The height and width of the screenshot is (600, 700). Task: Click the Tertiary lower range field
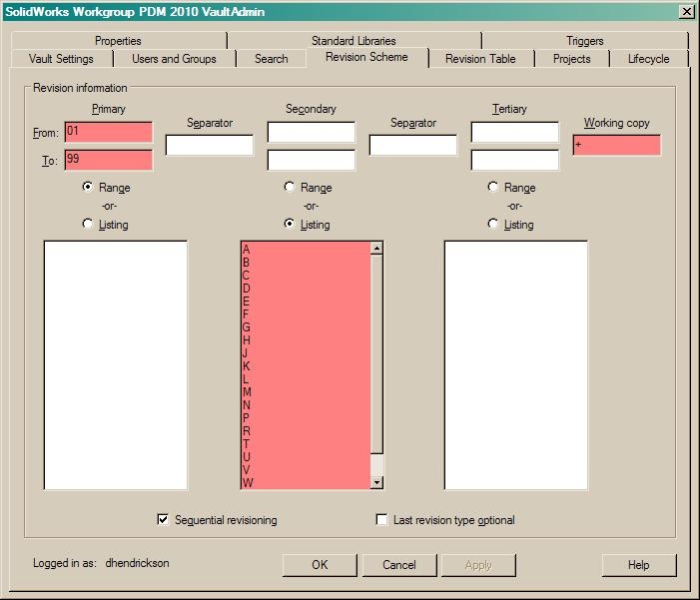click(x=514, y=160)
